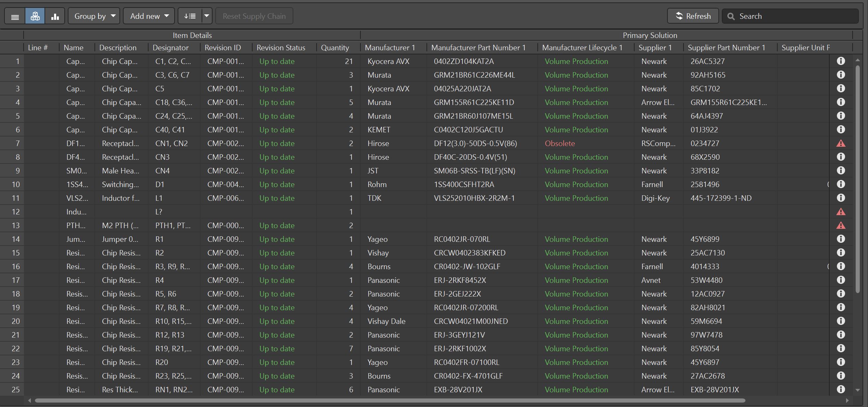Image resolution: width=868 pixels, height=407 pixels.
Task: Sort by Manufacturer Lifecycle 1 column header
Action: pos(582,48)
